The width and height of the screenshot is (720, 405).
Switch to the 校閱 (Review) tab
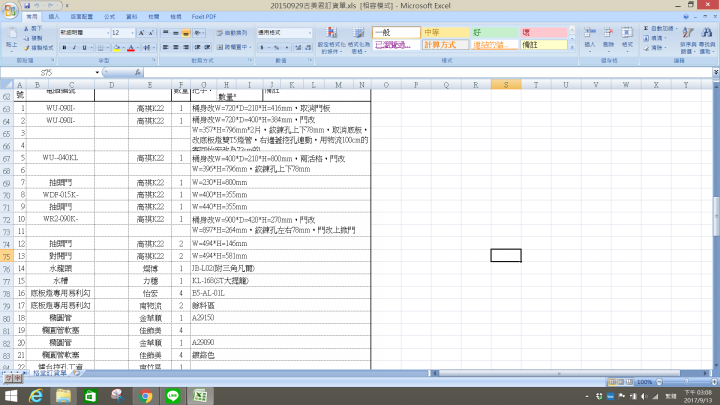click(x=154, y=17)
